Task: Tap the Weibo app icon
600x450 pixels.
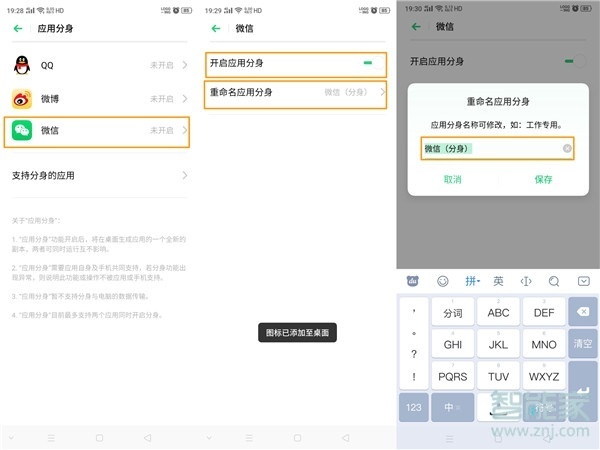Action: (21, 99)
